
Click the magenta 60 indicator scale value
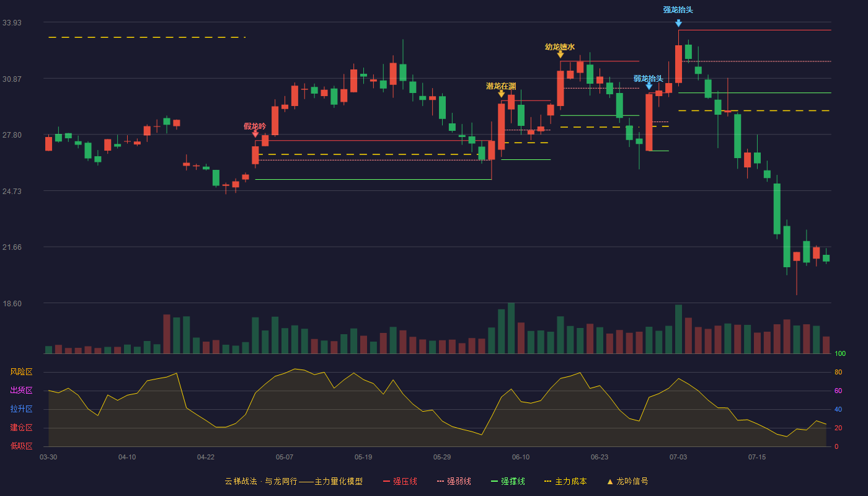tap(838, 391)
